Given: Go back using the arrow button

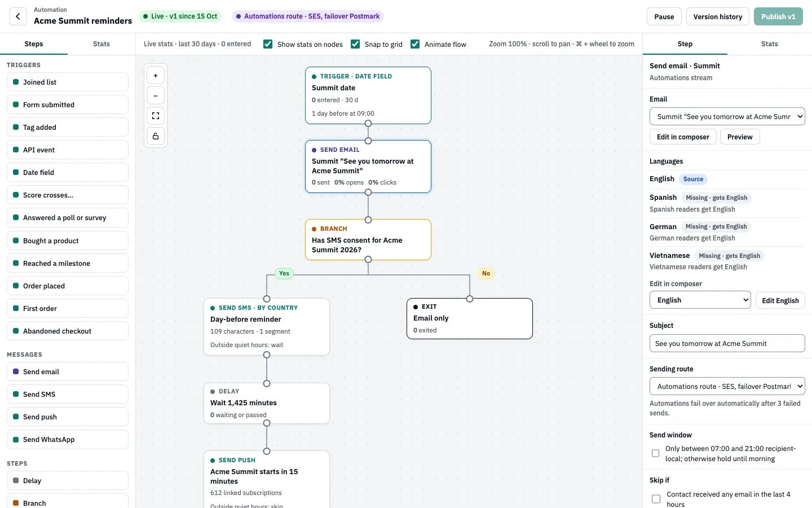Looking at the screenshot, I should pos(18,16).
